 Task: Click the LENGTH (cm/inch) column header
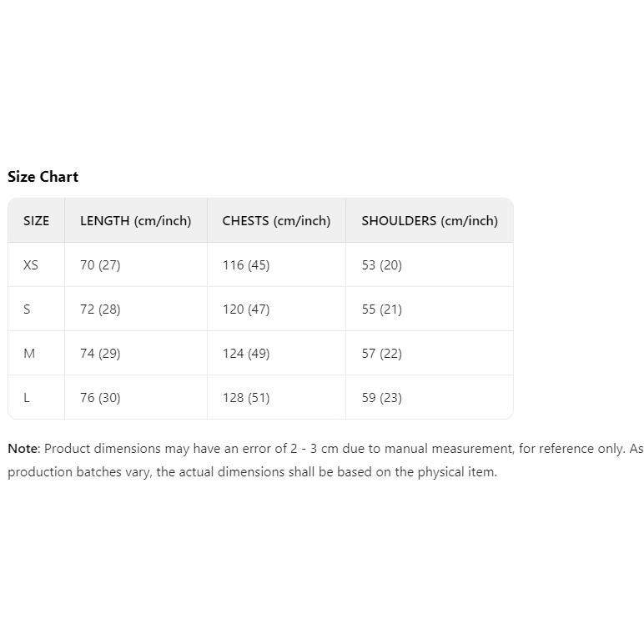135,221
